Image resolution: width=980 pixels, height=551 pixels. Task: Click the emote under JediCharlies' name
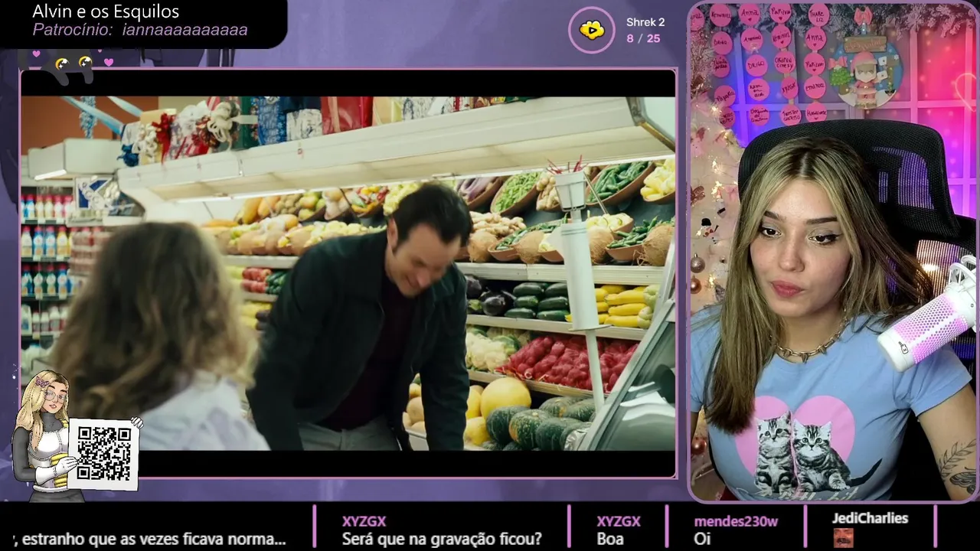click(843, 537)
